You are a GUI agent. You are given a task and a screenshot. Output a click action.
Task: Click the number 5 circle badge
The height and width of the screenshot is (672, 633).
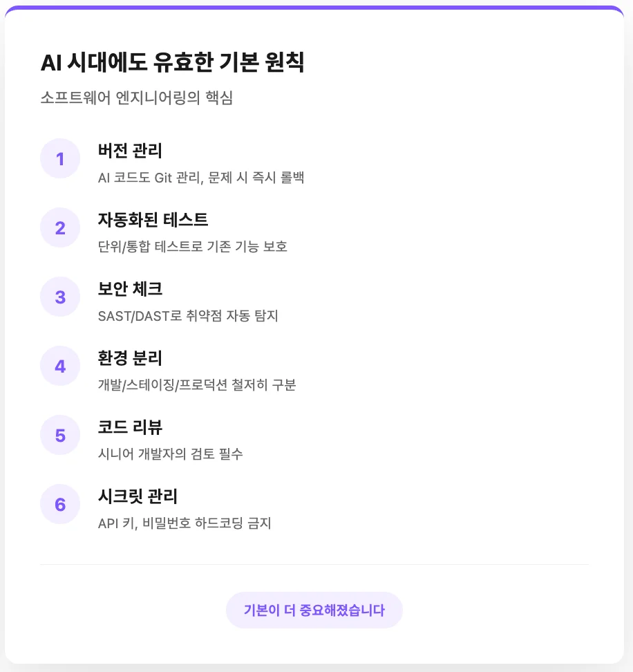point(60,436)
